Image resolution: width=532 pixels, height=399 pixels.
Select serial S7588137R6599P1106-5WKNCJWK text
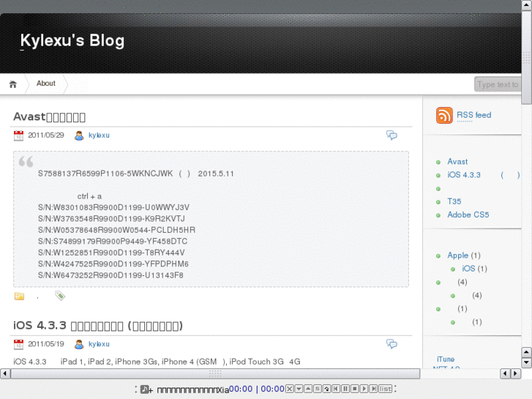click(105, 174)
